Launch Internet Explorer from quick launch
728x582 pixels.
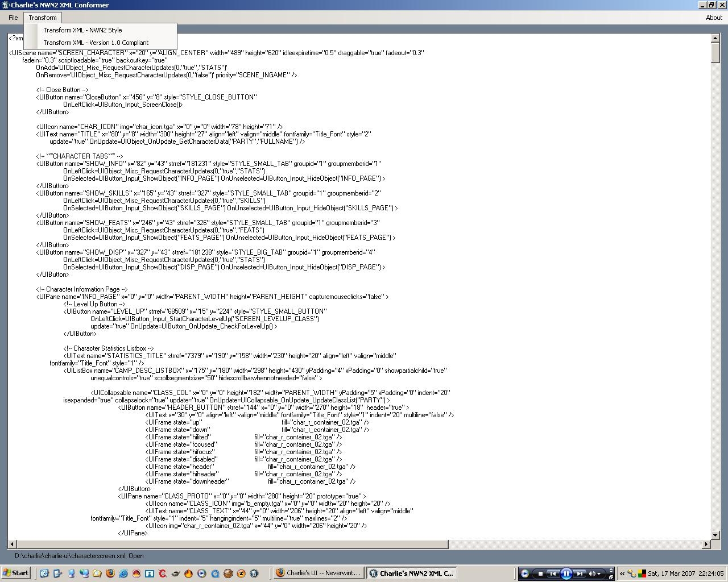coord(123,573)
